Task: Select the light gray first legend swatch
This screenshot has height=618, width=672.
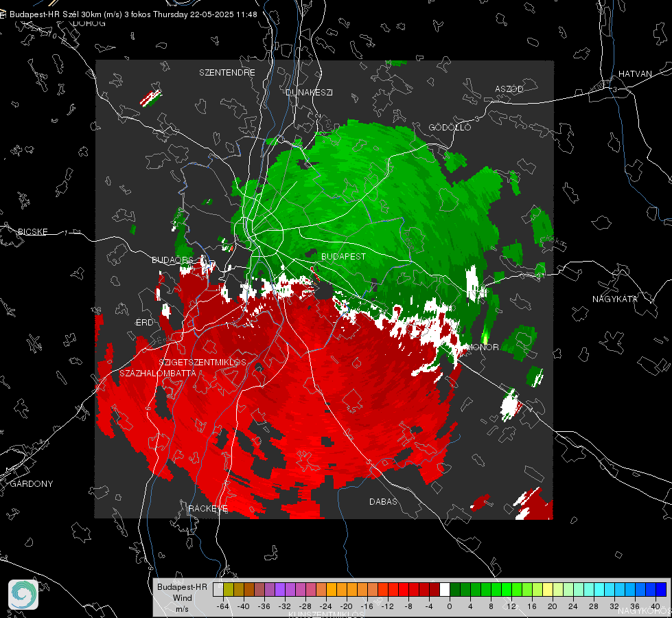Action: pos(218,589)
